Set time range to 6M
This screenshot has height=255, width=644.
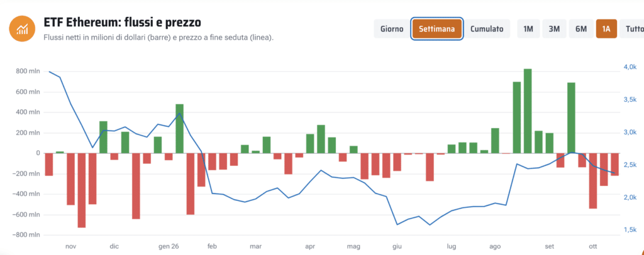pos(580,29)
